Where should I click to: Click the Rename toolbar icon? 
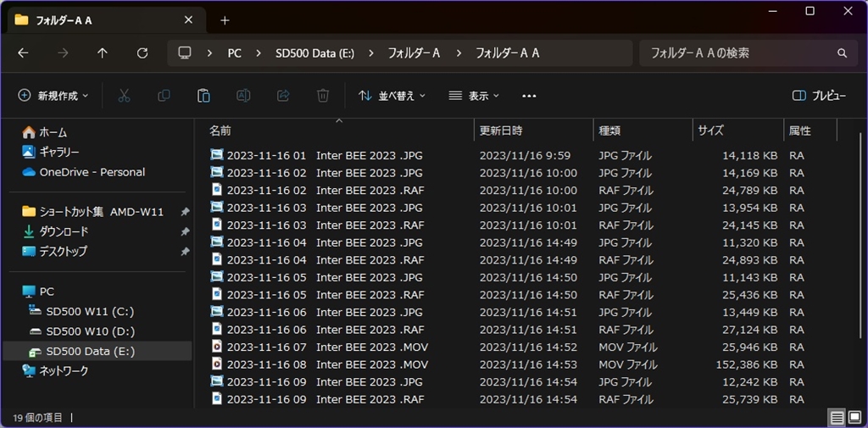point(243,96)
